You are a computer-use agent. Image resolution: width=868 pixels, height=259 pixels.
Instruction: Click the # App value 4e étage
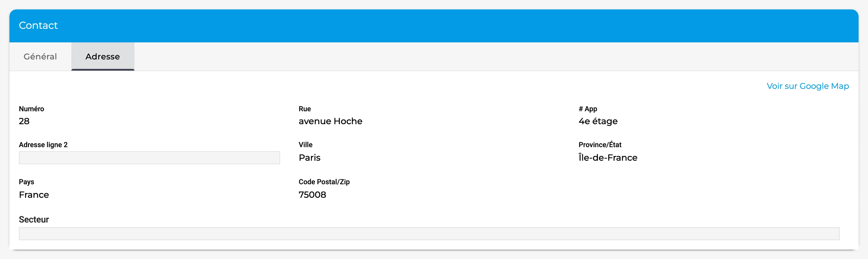(x=598, y=122)
